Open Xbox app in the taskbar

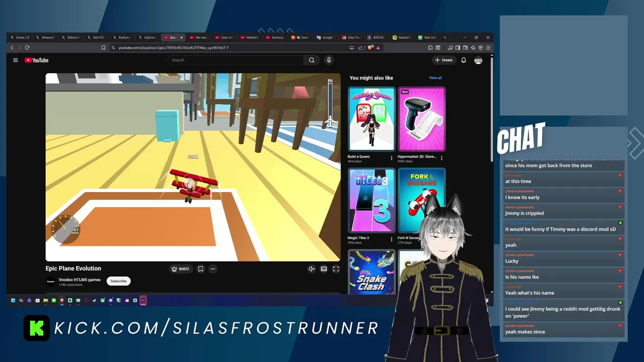(x=103, y=301)
